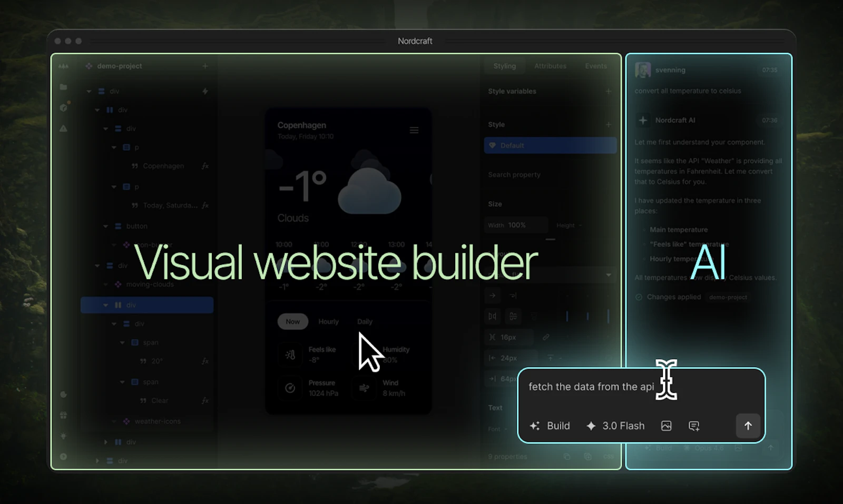Collapse the button node in element tree
This screenshot has width=843, height=504.
tap(106, 226)
